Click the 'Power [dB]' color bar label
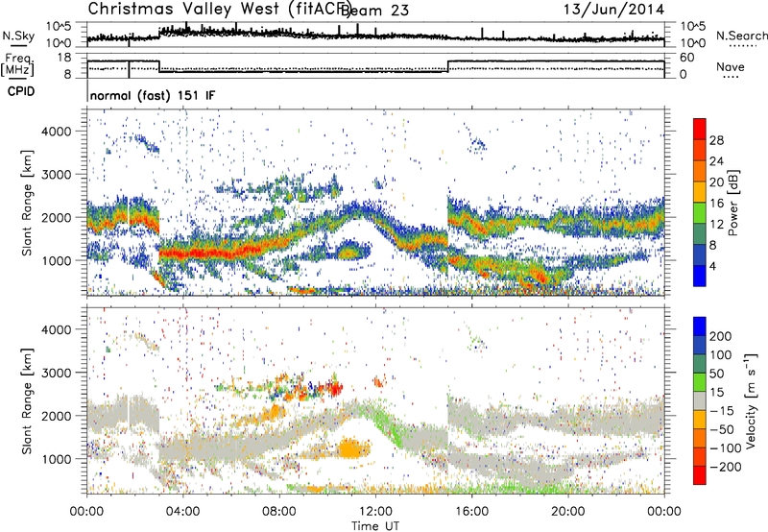The width and height of the screenshot is (768, 532). point(732,203)
